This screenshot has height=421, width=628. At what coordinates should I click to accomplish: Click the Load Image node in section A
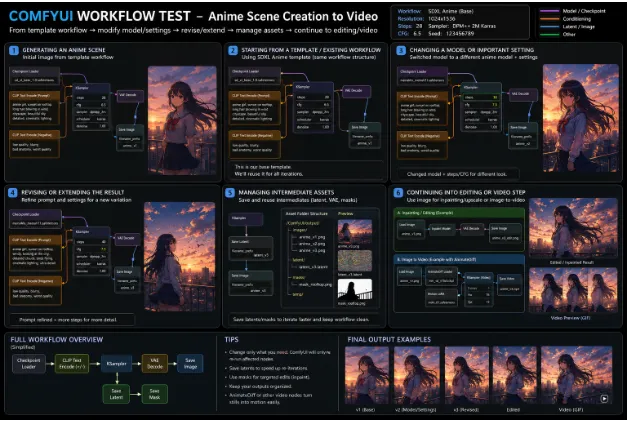point(411,229)
